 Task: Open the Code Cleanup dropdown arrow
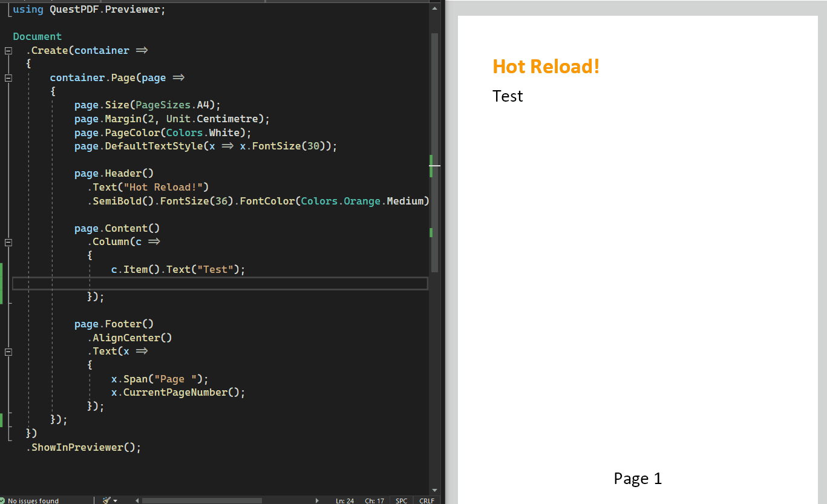pyautogui.click(x=115, y=500)
